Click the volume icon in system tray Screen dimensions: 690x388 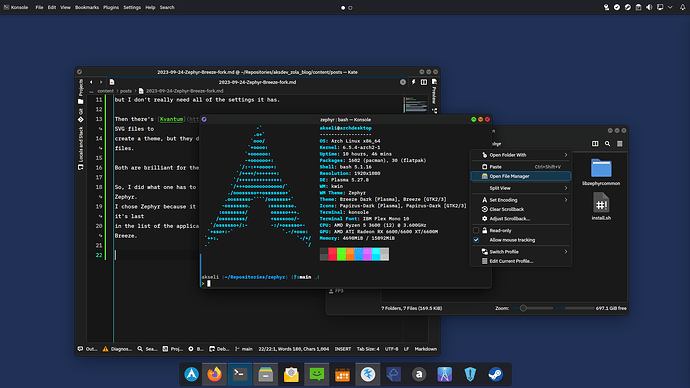click(649, 7)
